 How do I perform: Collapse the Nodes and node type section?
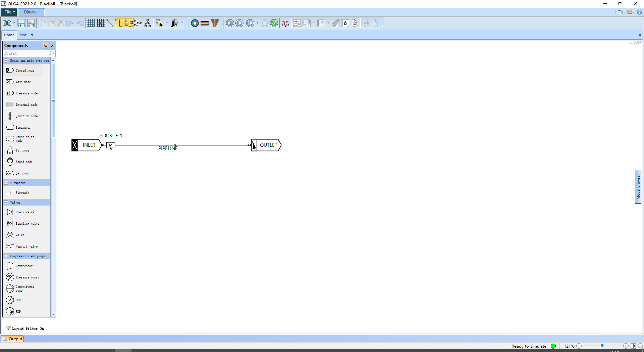(6, 61)
